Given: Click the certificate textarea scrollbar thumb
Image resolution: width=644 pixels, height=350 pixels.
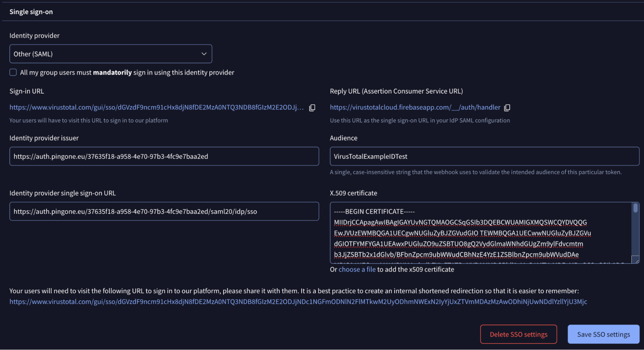Looking at the screenshot, I should (x=635, y=208).
